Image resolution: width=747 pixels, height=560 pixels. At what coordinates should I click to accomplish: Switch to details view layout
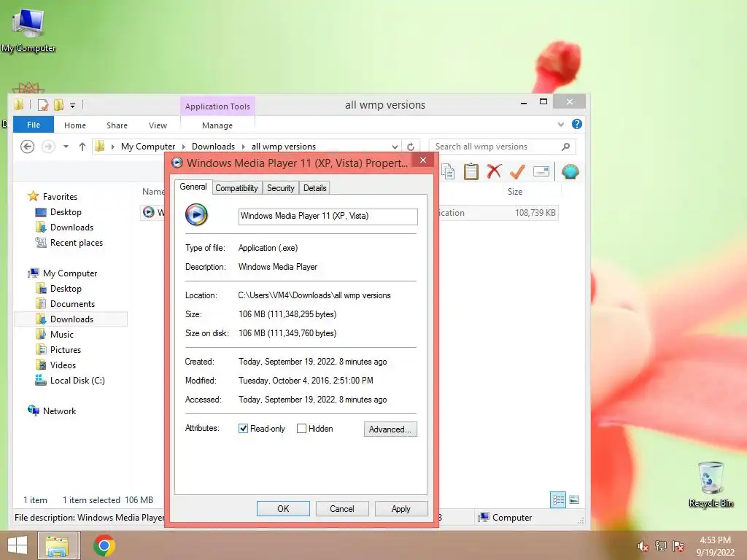point(558,499)
